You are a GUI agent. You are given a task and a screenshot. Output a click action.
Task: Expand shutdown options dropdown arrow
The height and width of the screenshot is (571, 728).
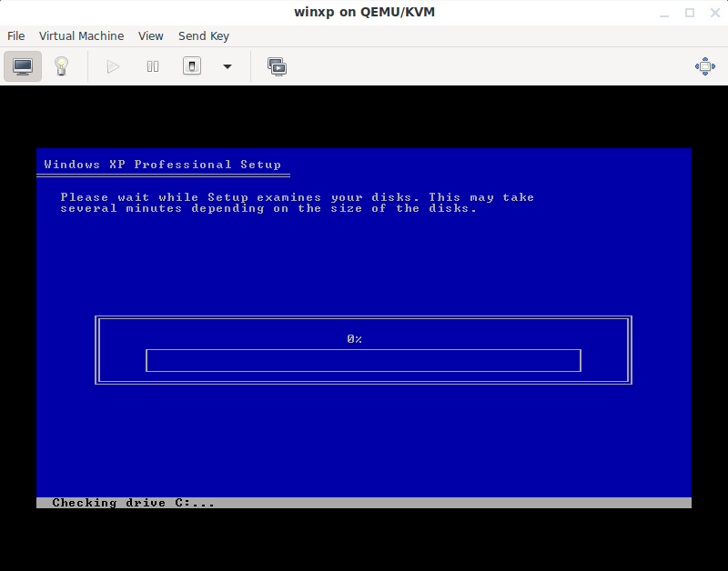point(227,66)
